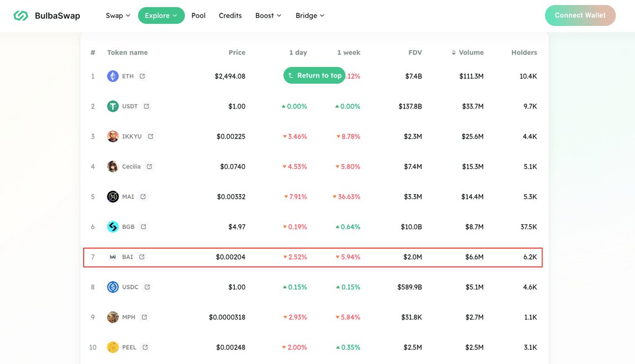Click BGB price $4.97
This screenshot has height=364, width=635.
point(237,227)
